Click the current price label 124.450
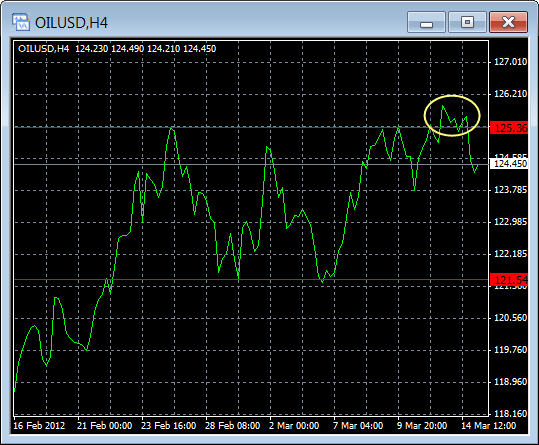 pyautogui.click(x=509, y=164)
